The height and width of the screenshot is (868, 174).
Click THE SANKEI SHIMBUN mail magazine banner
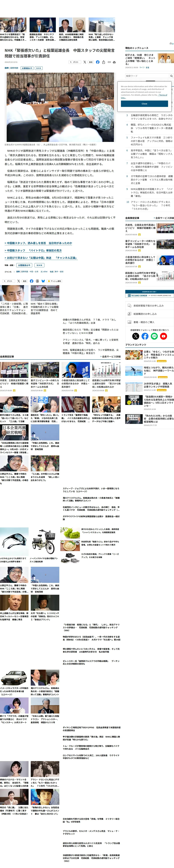(x=149, y=294)
